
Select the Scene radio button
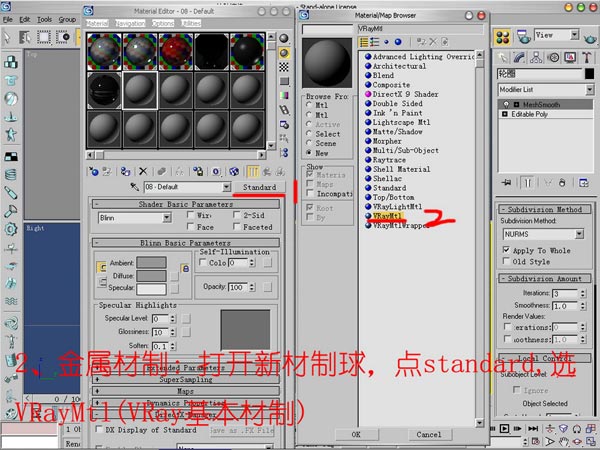click(308, 143)
